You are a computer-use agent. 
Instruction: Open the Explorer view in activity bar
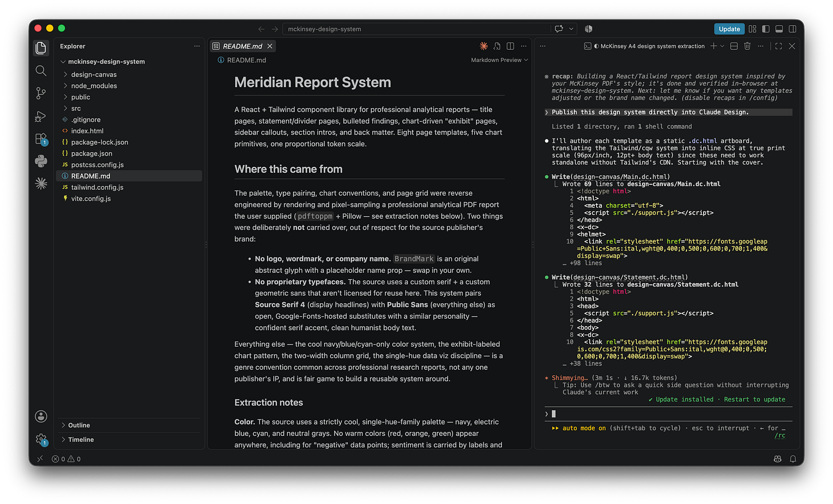[x=41, y=48]
